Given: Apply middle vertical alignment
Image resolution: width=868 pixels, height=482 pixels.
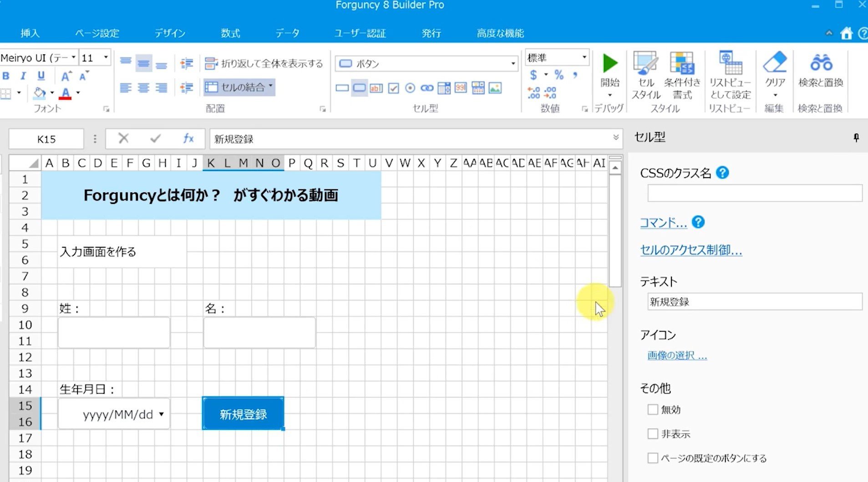Looking at the screenshot, I should [x=144, y=63].
